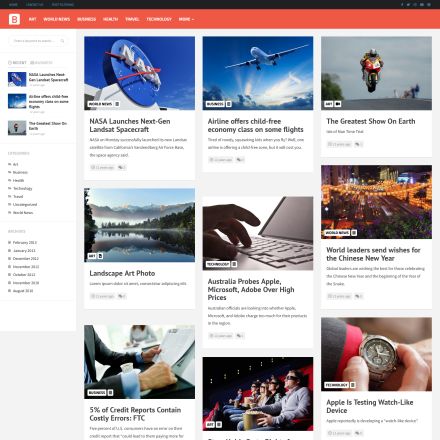The width and height of the screenshot is (440, 440).
Task: Open the Health menu item
Action: pyautogui.click(x=110, y=19)
